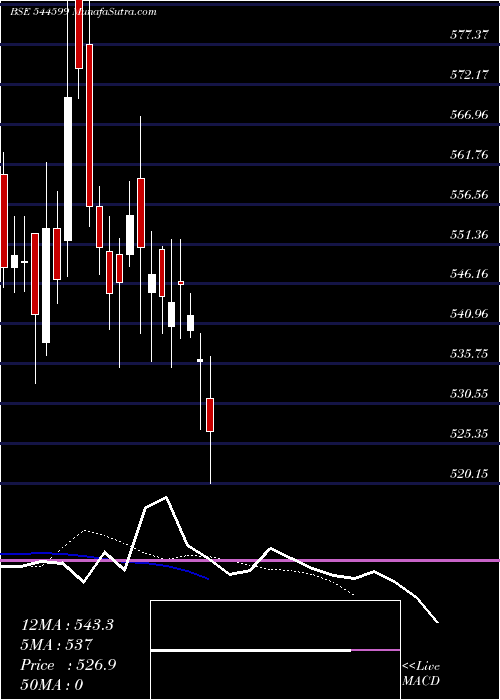Click the 556.56 price axis label
This screenshot has width=500, height=700.
(x=469, y=194)
